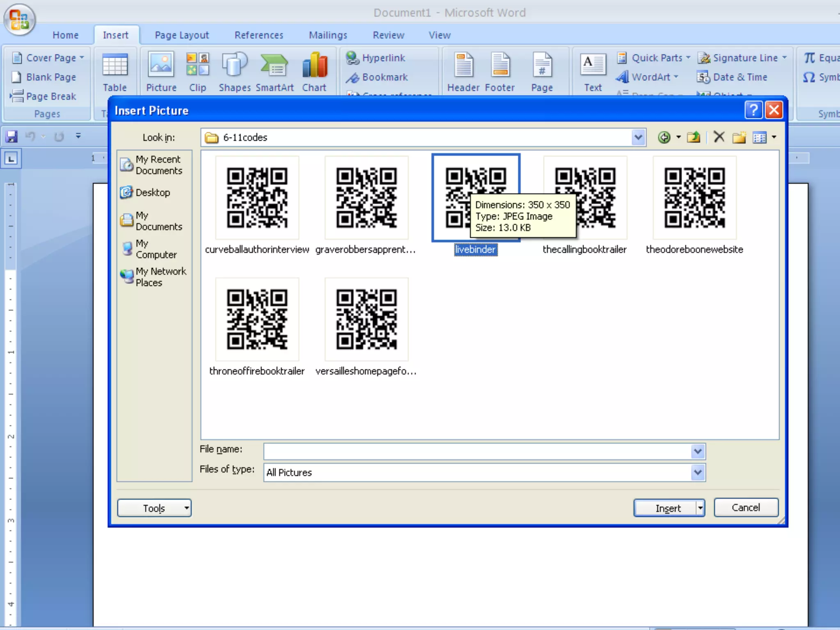840x630 pixels.
Task: Switch to the References ribbon tab
Action: tap(259, 35)
